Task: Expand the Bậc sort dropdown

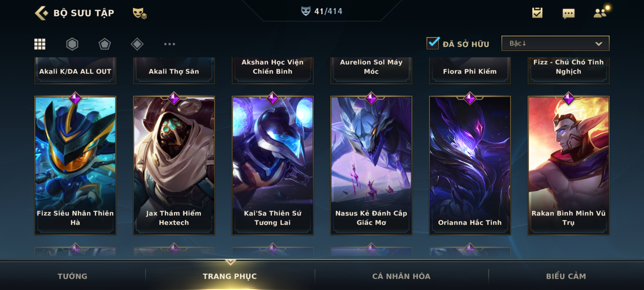Action: [555, 43]
